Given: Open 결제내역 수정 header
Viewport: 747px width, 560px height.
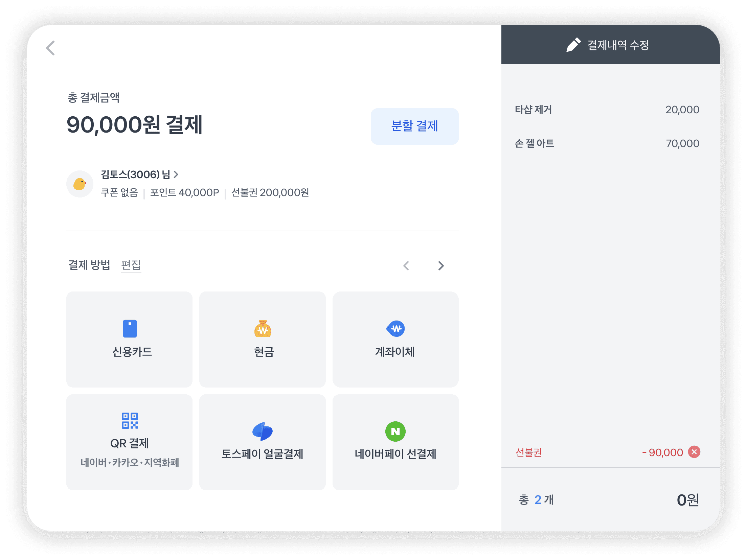Looking at the screenshot, I should pos(618,45).
